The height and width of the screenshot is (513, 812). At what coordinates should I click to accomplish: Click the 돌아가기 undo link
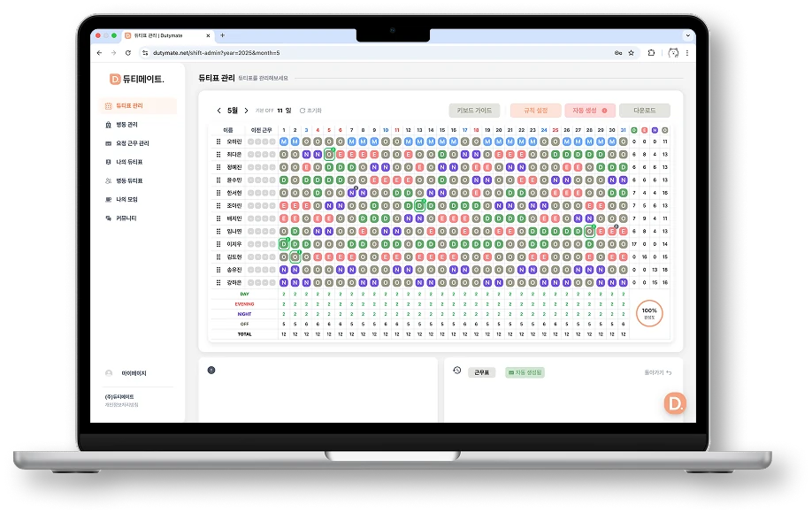point(658,372)
